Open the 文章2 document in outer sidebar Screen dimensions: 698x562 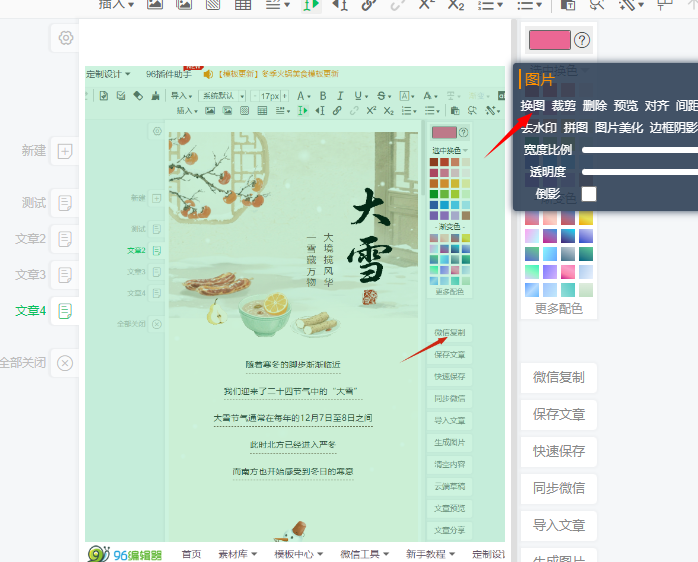(65, 239)
